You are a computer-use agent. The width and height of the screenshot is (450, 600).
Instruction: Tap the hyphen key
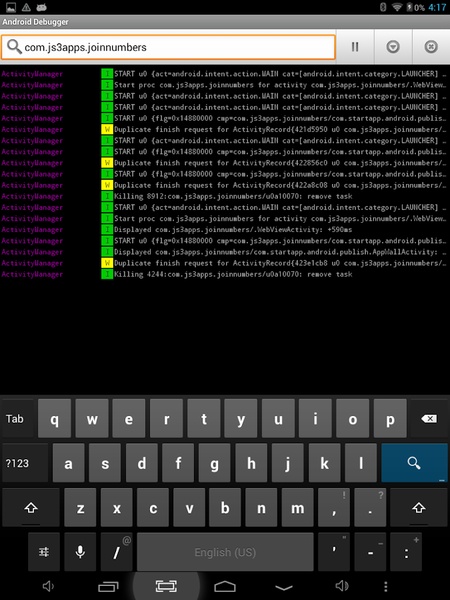pos(370,552)
